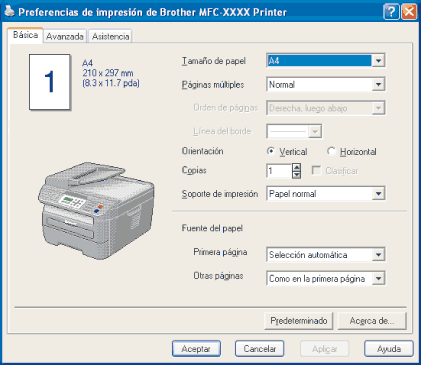The width and height of the screenshot is (421, 365).
Task: Click the Copias number field
Action: pyautogui.click(x=279, y=171)
